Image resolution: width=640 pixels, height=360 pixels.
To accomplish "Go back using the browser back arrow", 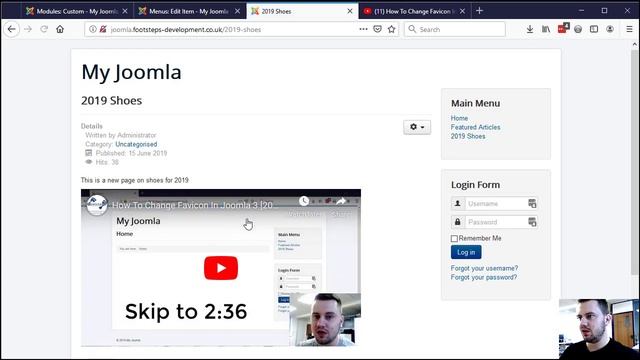I will coord(11,29).
